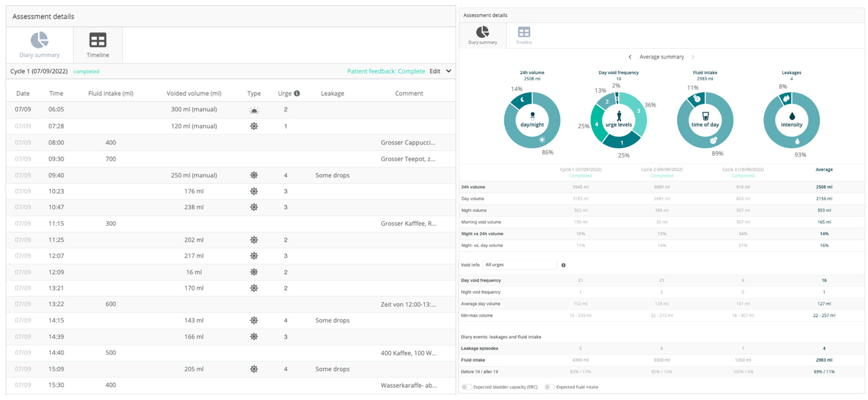Select urge level 4 segment of donut chart

597,124
